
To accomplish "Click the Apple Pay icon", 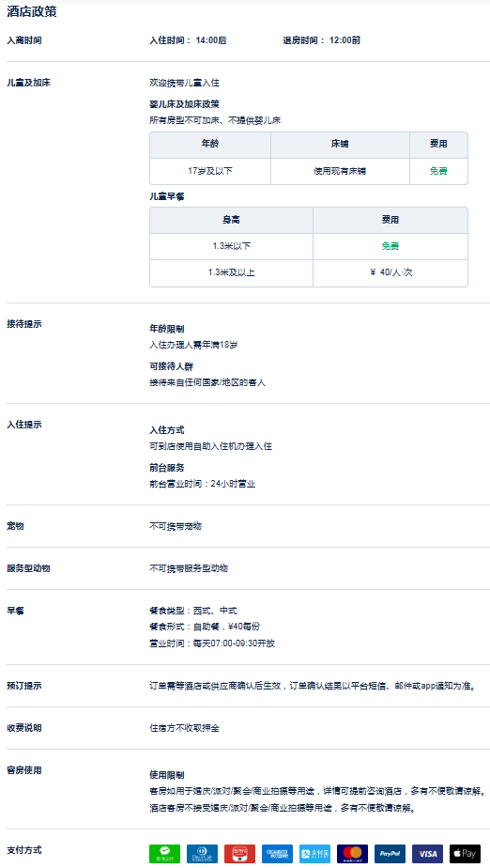I will click(465, 854).
